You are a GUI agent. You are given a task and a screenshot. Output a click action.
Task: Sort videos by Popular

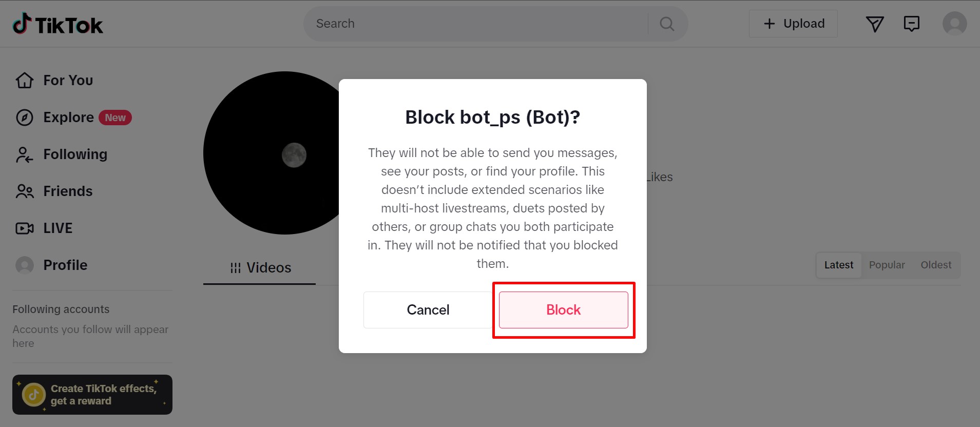[x=886, y=265]
